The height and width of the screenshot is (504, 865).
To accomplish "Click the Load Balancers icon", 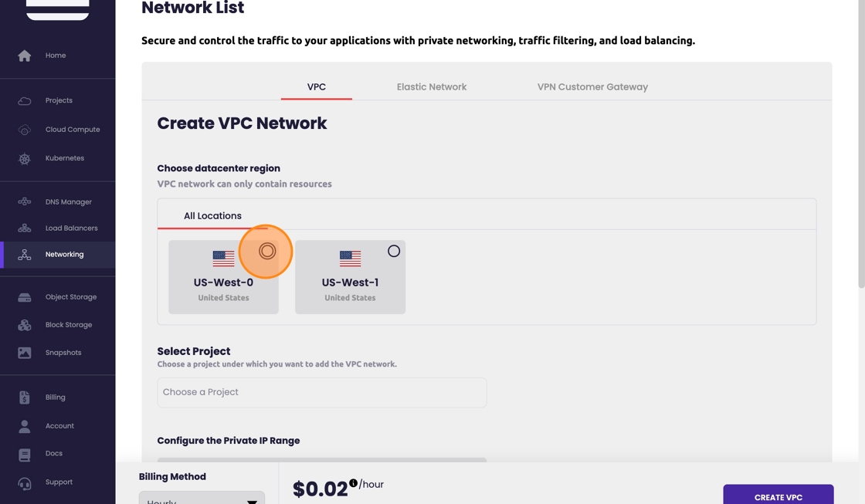I will 25,228.
